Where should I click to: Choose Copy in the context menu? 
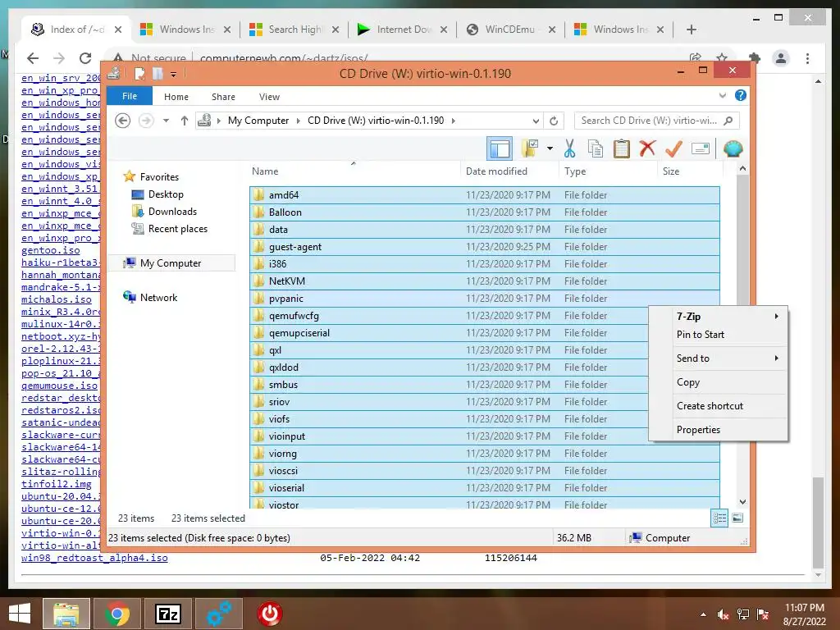[718, 382]
